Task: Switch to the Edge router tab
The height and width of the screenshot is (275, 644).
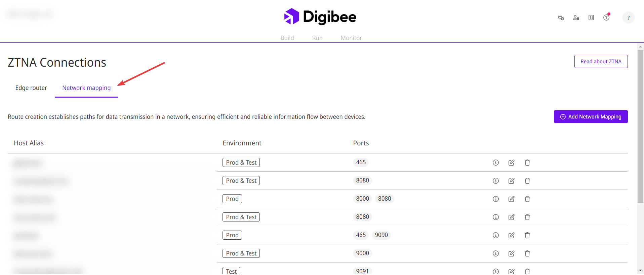Action: pyautogui.click(x=31, y=88)
